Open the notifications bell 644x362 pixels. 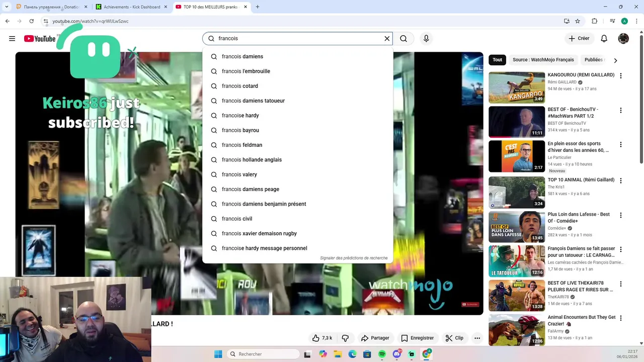[x=604, y=39]
